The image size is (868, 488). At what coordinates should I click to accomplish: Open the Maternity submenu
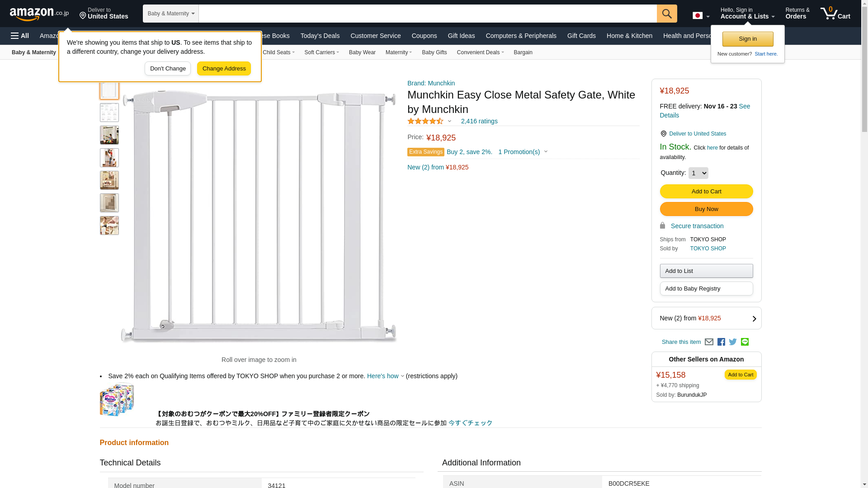coord(398,52)
